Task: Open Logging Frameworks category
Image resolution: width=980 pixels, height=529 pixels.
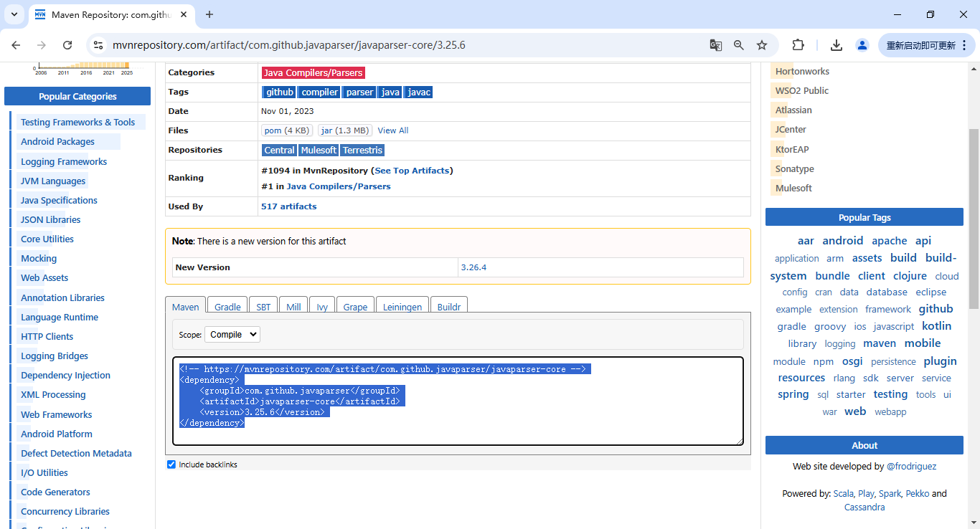Action: click(64, 161)
